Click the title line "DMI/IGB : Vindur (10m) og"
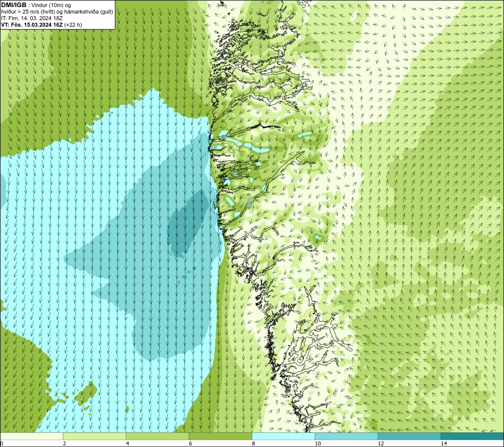The image size is (504, 447). pos(36,5)
